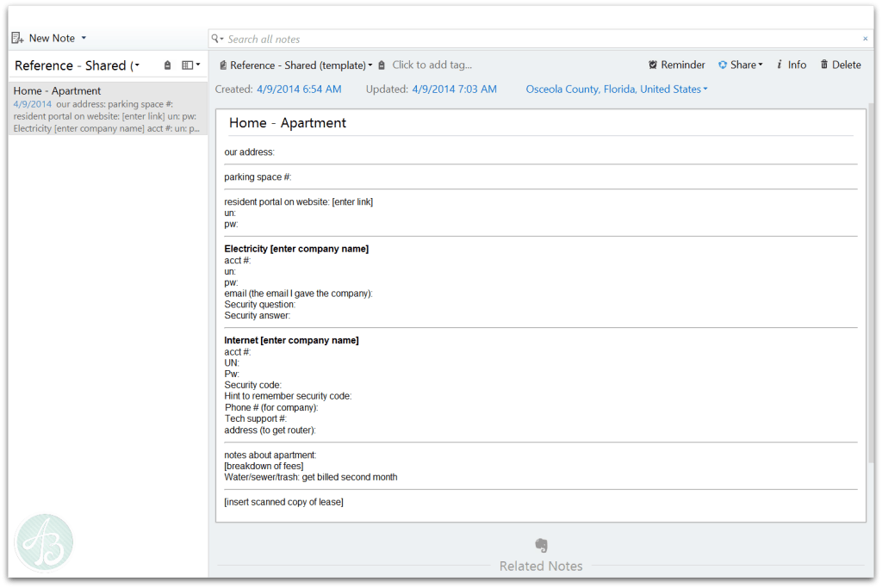
Task: Click the Related Notes heading
Action: point(541,566)
